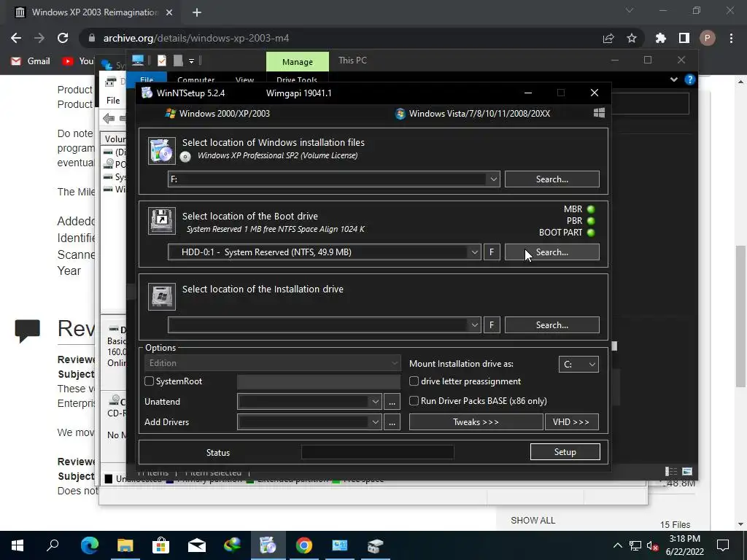747x560 pixels.
Task: Open Microsoft Edge from the taskbar
Action: (x=89, y=545)
